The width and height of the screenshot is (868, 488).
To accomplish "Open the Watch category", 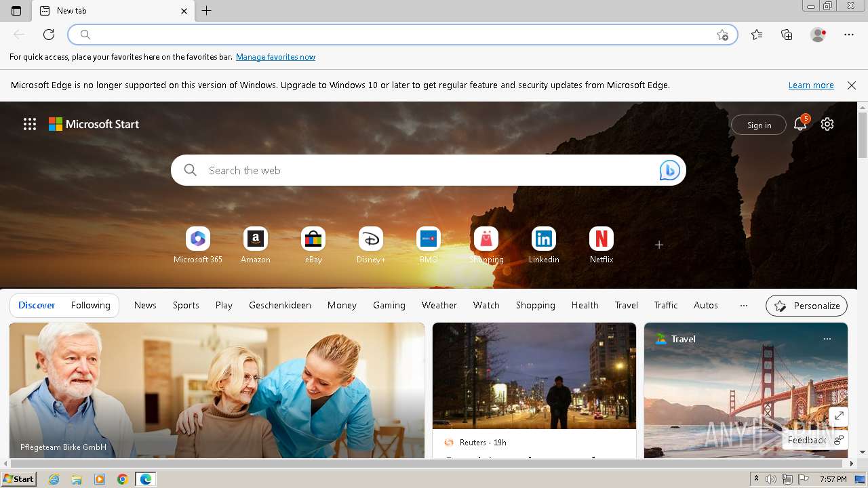I will point(486,306).
